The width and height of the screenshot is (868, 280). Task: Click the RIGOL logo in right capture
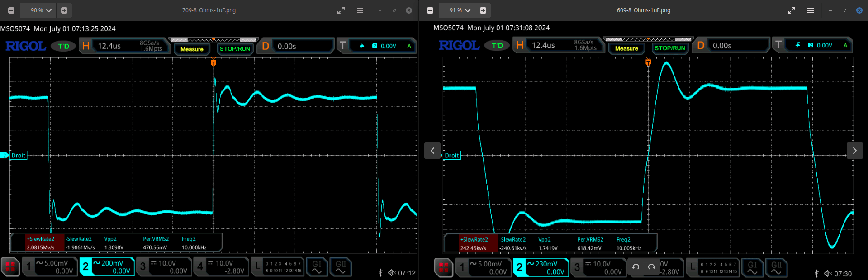tap(459, 45)
